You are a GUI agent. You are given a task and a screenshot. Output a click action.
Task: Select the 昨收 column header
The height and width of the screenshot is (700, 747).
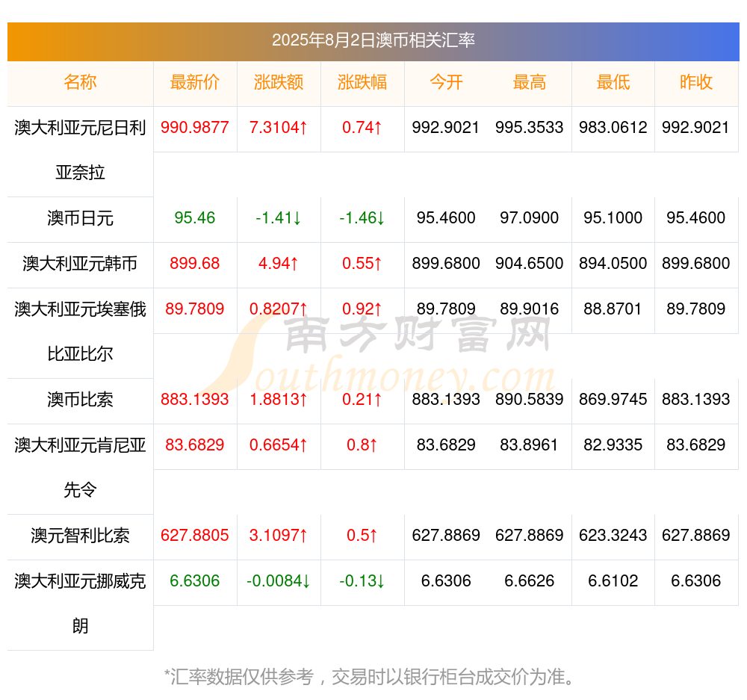click(x=696, y=82)
